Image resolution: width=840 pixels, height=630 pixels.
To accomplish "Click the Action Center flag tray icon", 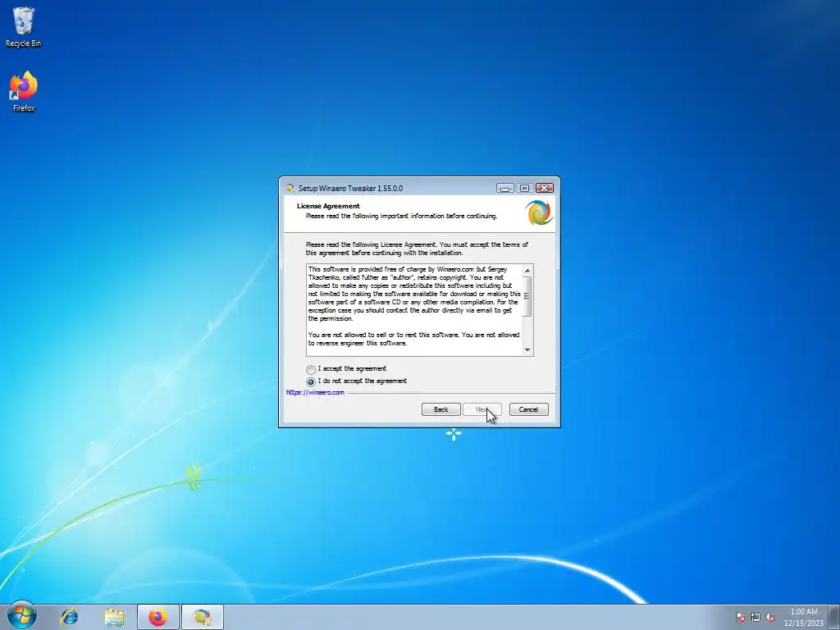I will 741,617.
